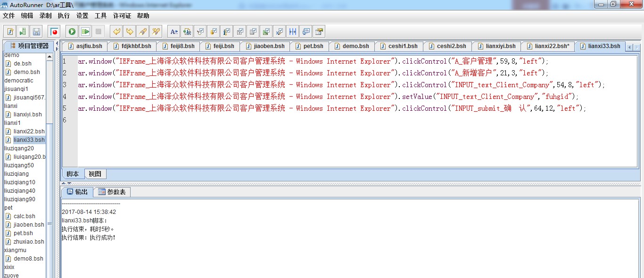Click the New script file icon

(10, 32)
